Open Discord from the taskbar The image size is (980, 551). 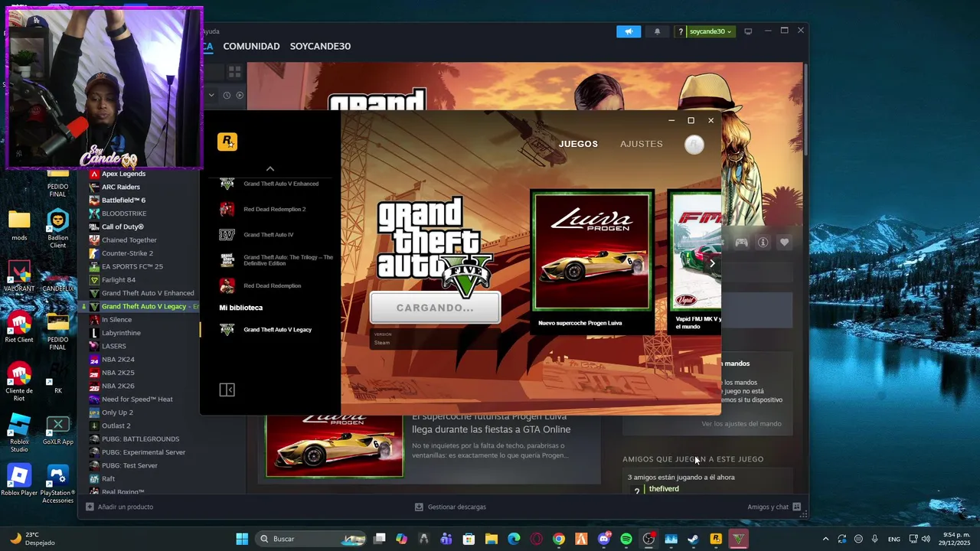click(x=604, y=539)
